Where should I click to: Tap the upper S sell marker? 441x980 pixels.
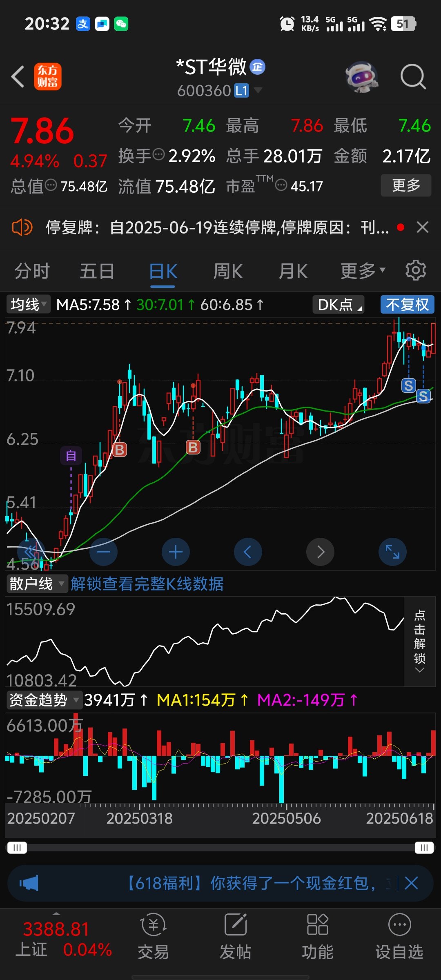408,385
